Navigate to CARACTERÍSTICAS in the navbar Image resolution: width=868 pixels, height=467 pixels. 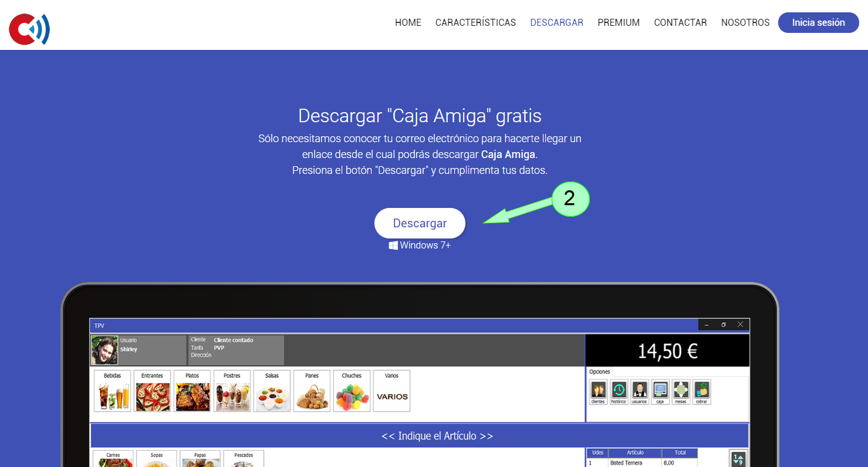click(x=475, y=22)
